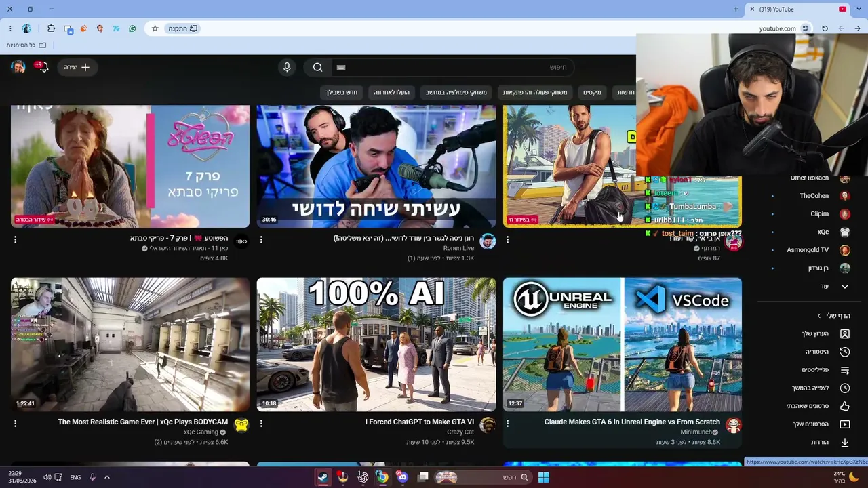
Task: Select the הועלו לאחרונה filter chip
Action: click(392, 92)
